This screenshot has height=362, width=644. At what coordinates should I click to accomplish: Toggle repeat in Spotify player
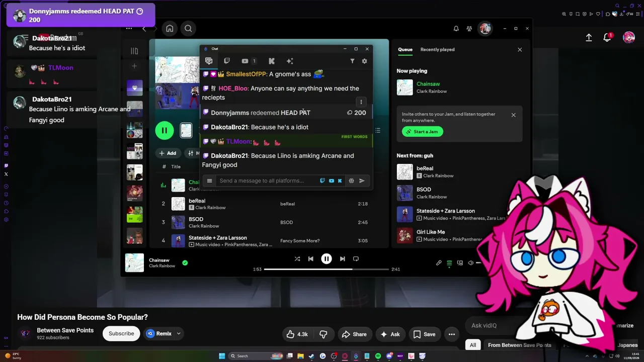356,259
